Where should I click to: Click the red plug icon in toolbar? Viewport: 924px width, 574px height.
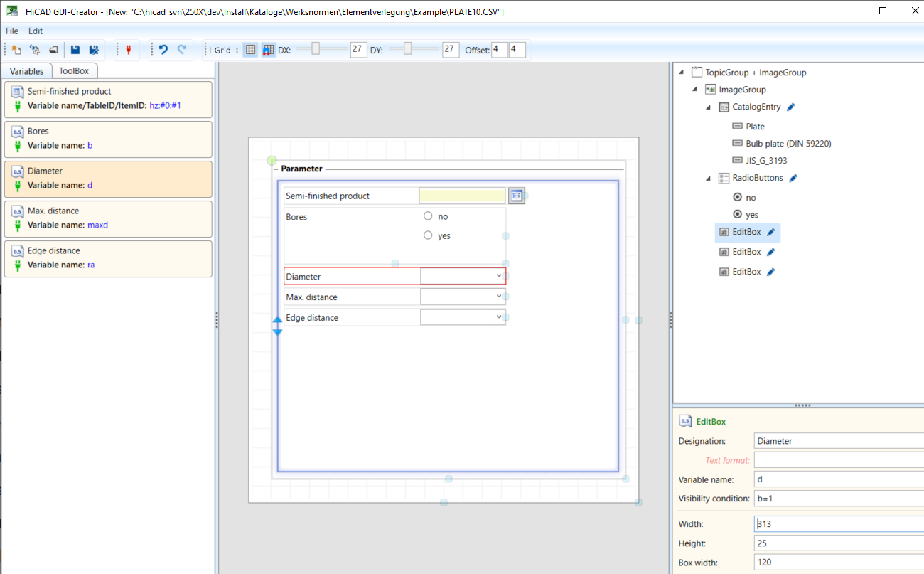(129, 50)
